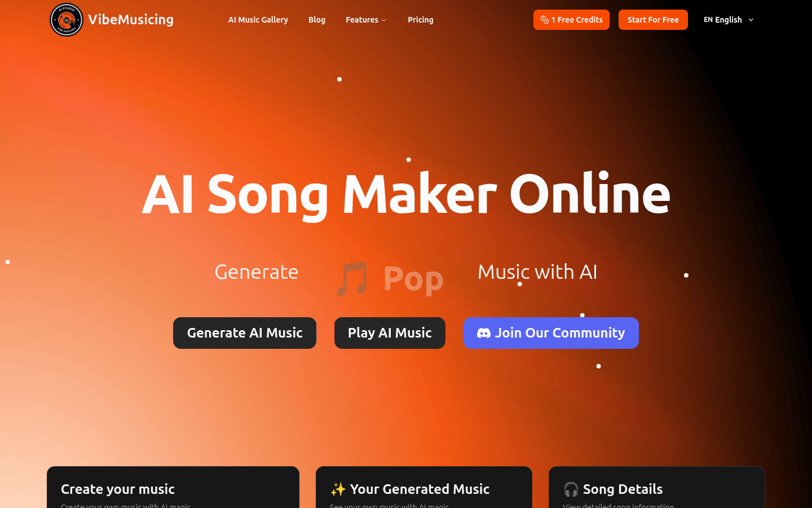Click the VibeMusicing brand name text

point(131,20)
